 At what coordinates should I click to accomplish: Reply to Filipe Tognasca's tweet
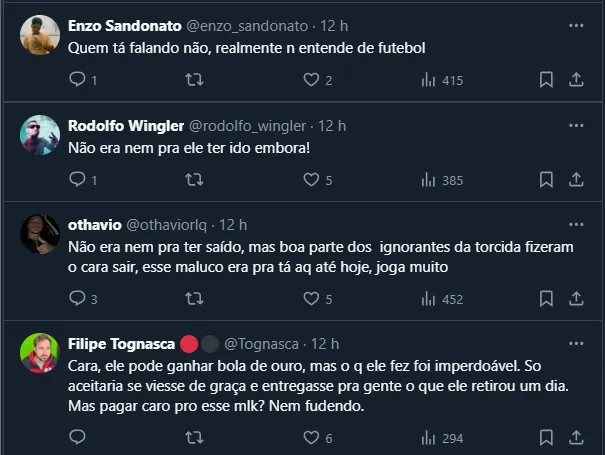[x=78, y=438]
